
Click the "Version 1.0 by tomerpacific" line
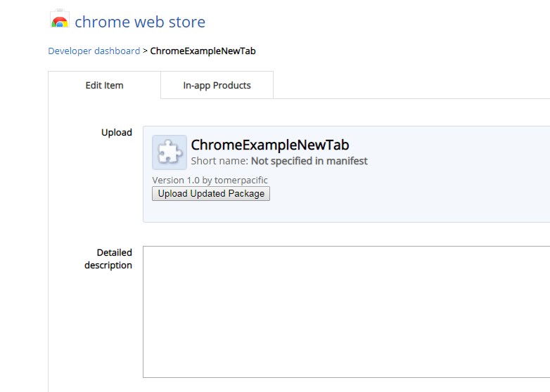click(x=210, y=180)
